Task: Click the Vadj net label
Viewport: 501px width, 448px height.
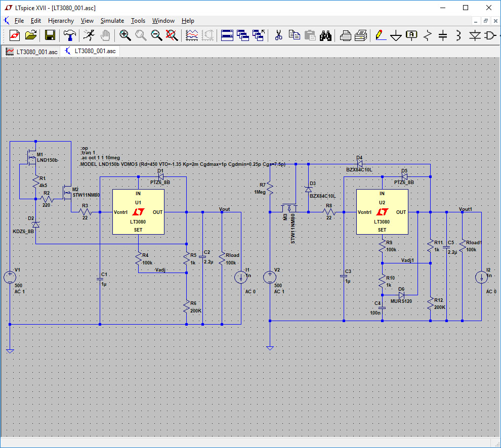Action: coord(160,270)
